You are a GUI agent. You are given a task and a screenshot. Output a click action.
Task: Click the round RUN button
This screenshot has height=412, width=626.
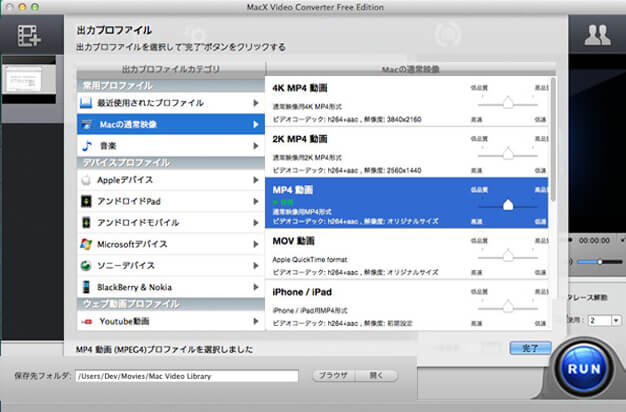pos(583,368)
